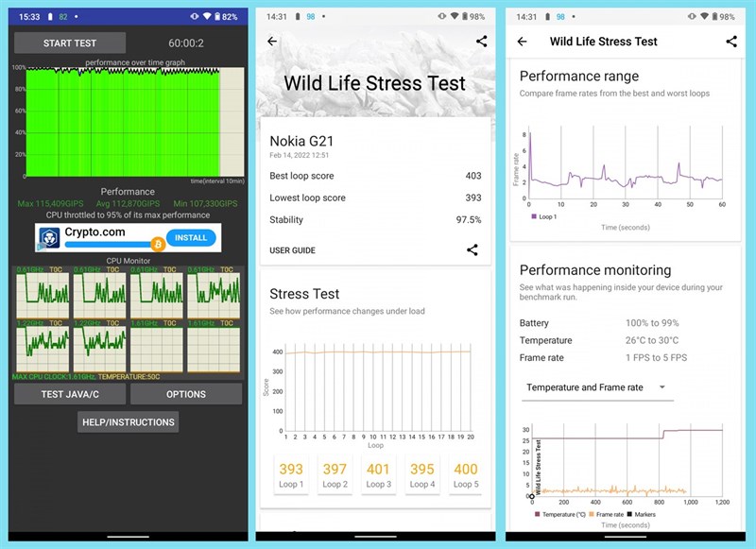Click the date Feb 14, 2022 12:51
Viewport: 756px width, 549px height.
click(x=299, y=155)
